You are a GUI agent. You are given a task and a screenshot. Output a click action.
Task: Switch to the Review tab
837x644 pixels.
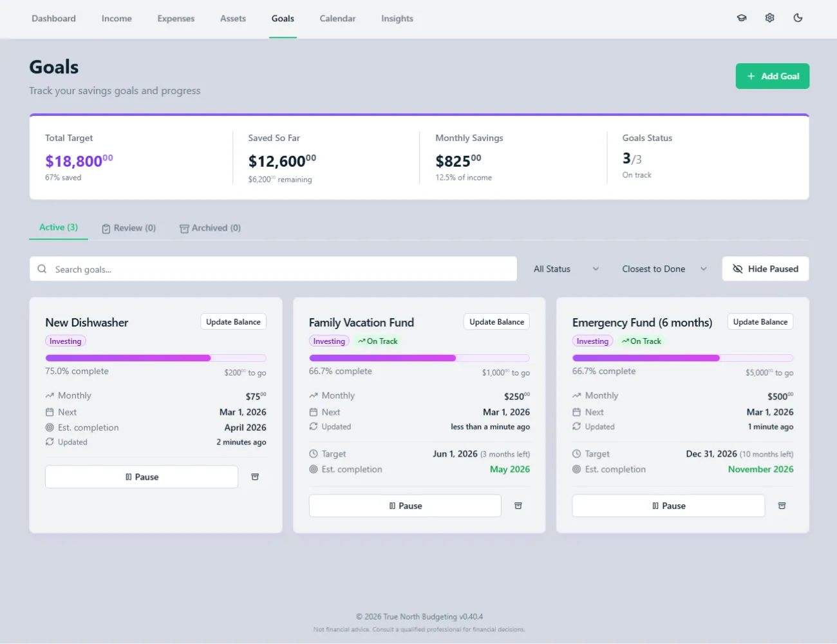coord(129,227)
